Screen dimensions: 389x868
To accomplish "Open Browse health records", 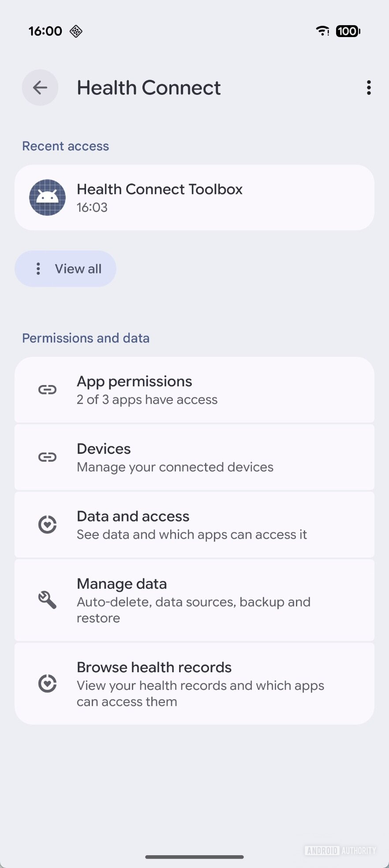I will pos(194,684).
